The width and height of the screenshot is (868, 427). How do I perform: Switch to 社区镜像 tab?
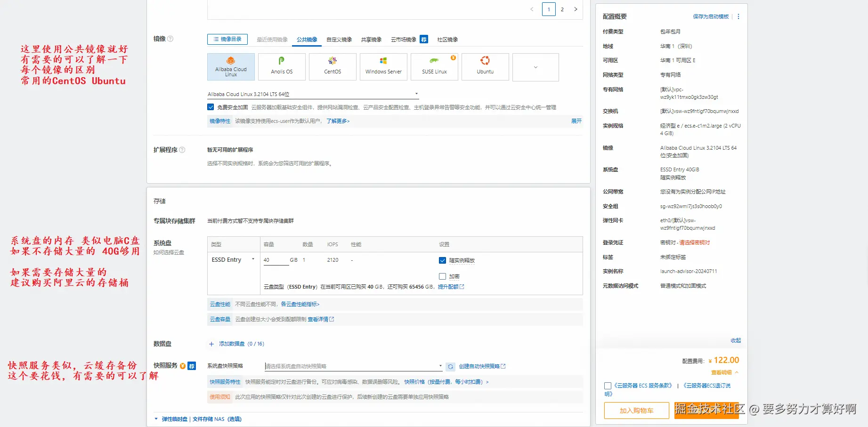tap(447, 40)
